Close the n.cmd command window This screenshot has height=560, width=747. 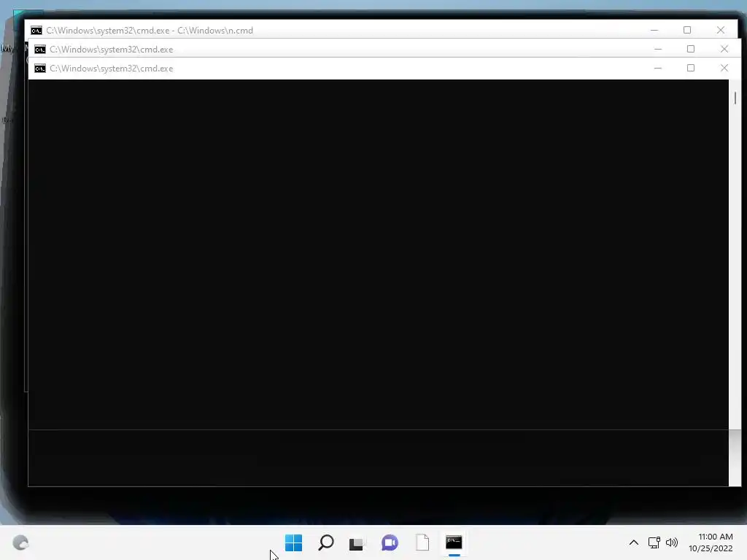[721, 30]
